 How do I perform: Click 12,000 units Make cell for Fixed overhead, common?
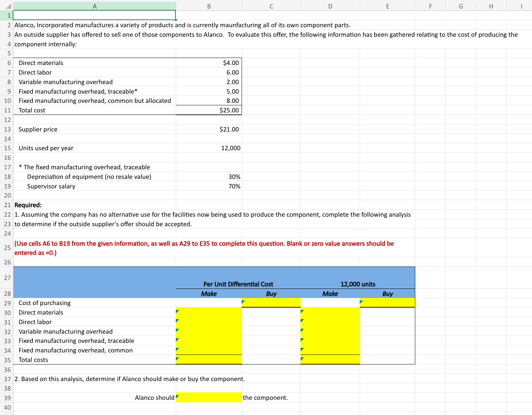coord(330,350)
